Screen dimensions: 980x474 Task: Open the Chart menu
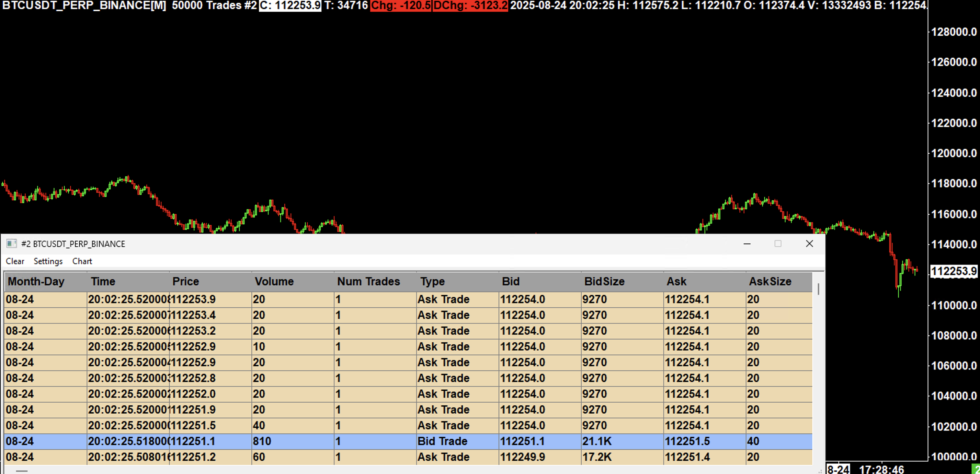(x=82, y=261)
